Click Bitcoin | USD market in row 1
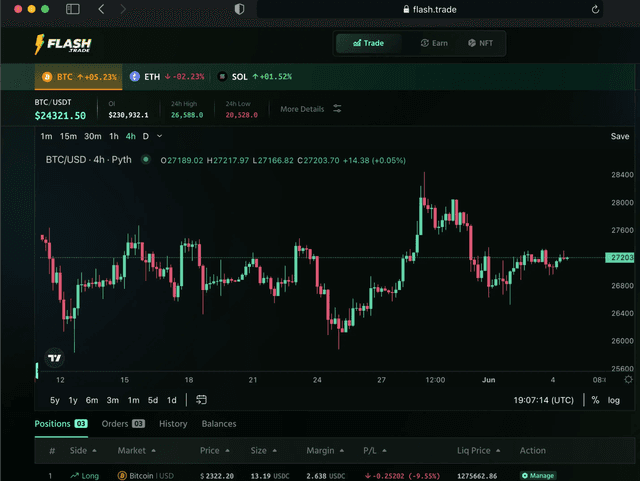Viewport: 640px width, 481px height. [x=146, y=476]
